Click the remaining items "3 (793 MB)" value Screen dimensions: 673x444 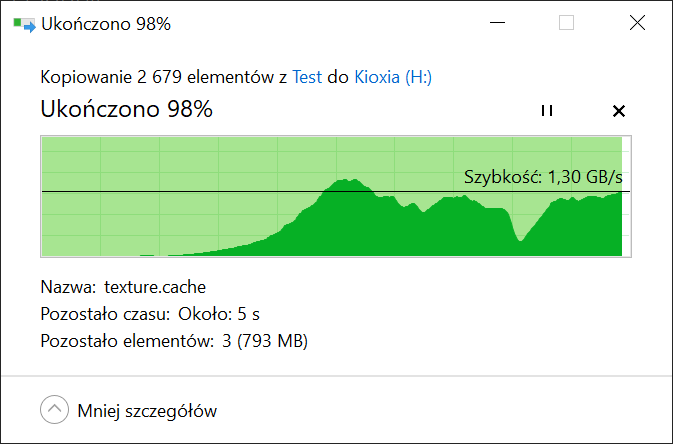[265, 341]
